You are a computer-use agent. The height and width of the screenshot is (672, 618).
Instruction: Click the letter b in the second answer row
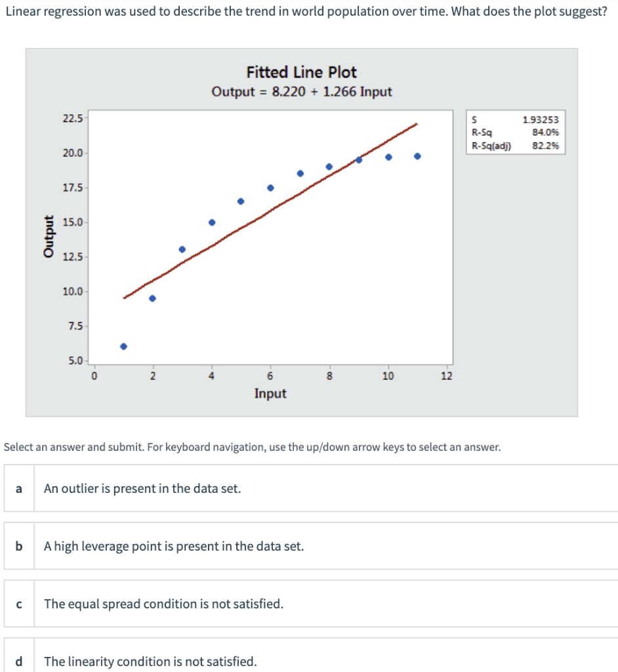[18, 546]
